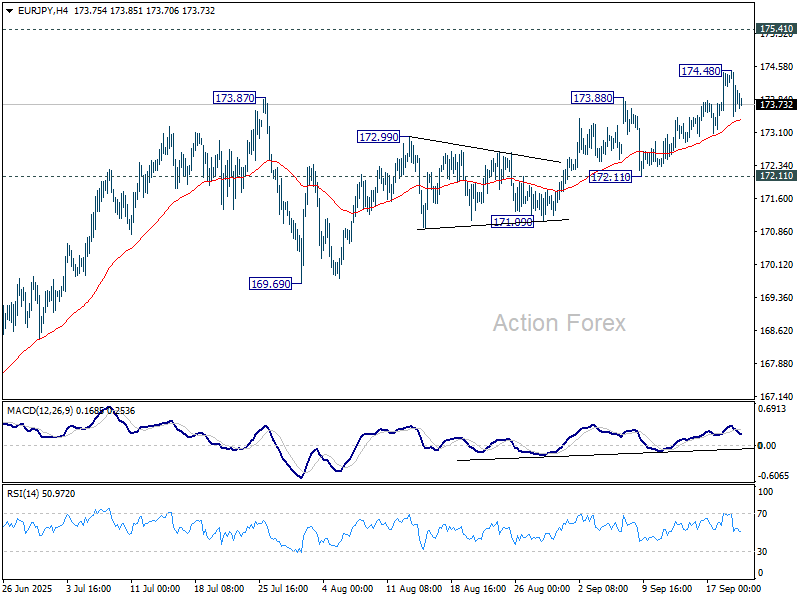The width and height of the screenshot is (800, 600).
Task: Expand the MACD indicator pane
Action: (375, 440)
